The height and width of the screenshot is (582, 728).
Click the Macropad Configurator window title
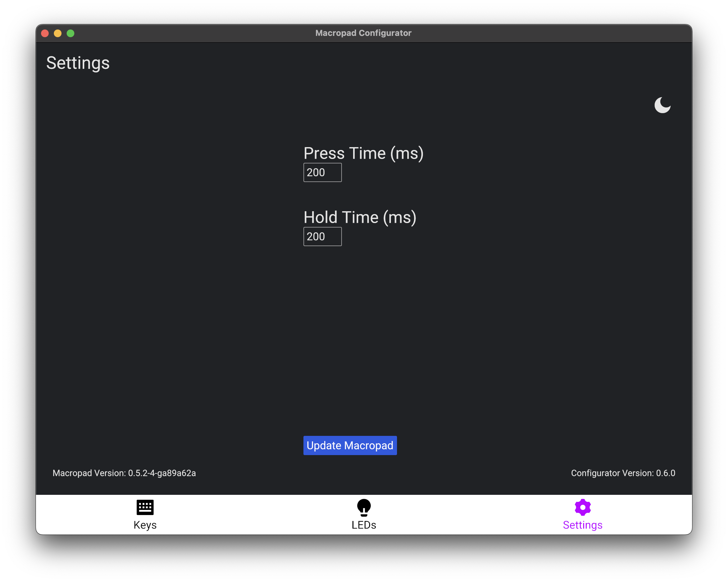(363, 33)
